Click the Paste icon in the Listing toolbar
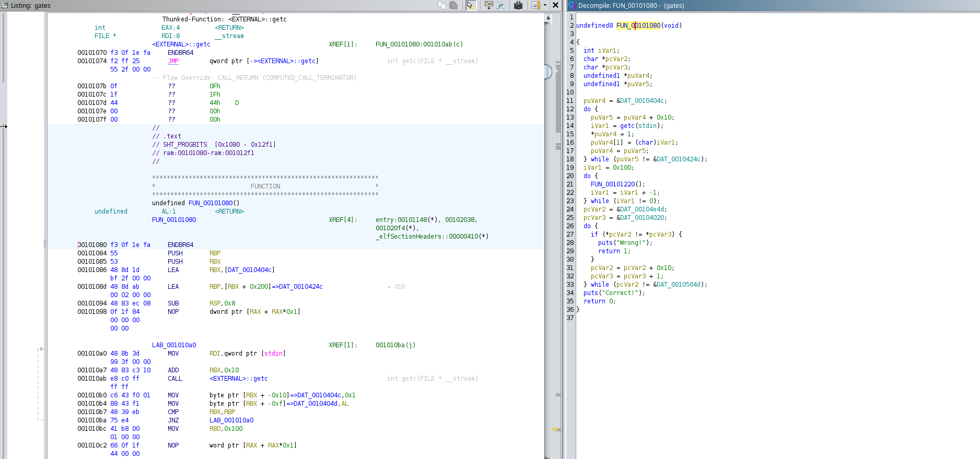 tap(453, 5)
